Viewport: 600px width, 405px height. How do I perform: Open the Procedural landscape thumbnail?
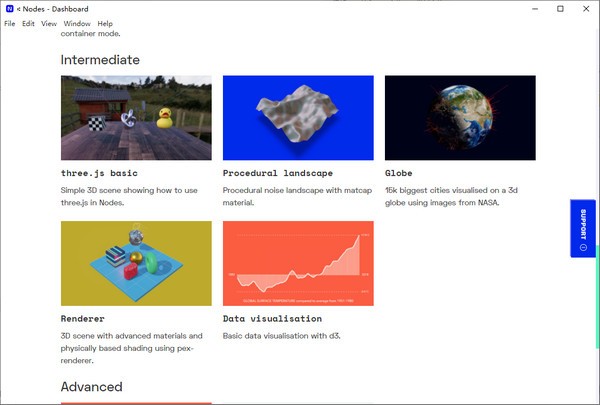298,117
